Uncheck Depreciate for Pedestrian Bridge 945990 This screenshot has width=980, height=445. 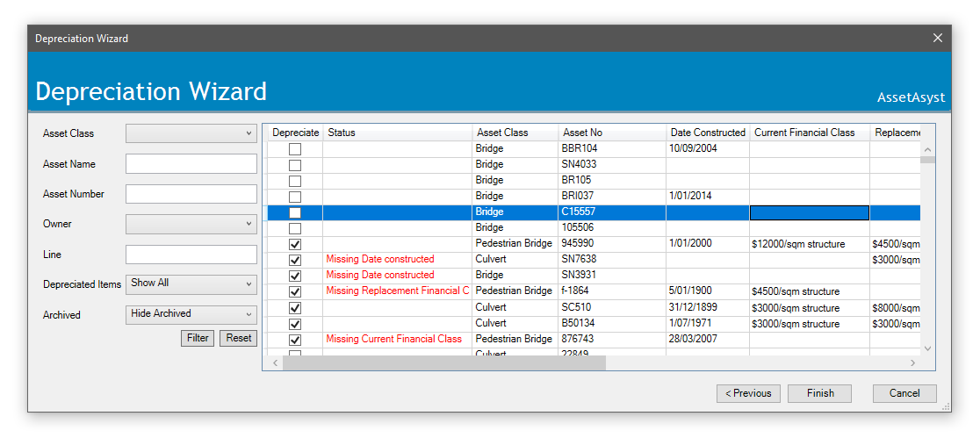coord(295,244)
